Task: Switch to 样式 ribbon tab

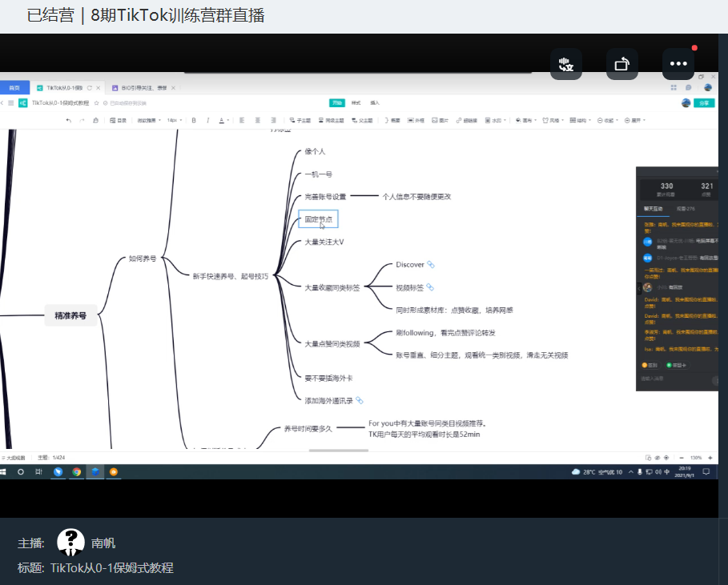Action: pyautogui.click(x=356, y=103)
